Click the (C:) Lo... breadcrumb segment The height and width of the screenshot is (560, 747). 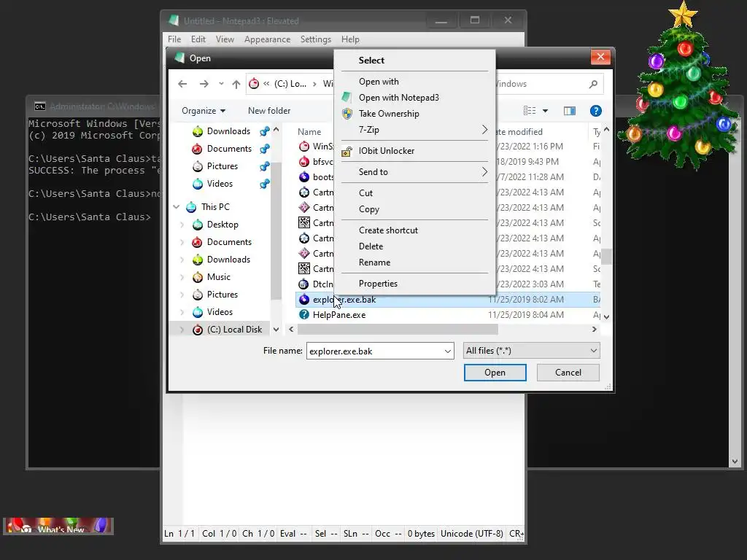[290, 84]
